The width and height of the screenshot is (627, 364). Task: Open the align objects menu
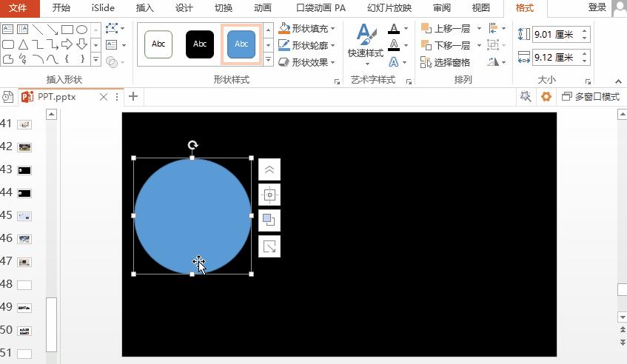(497, 28)
